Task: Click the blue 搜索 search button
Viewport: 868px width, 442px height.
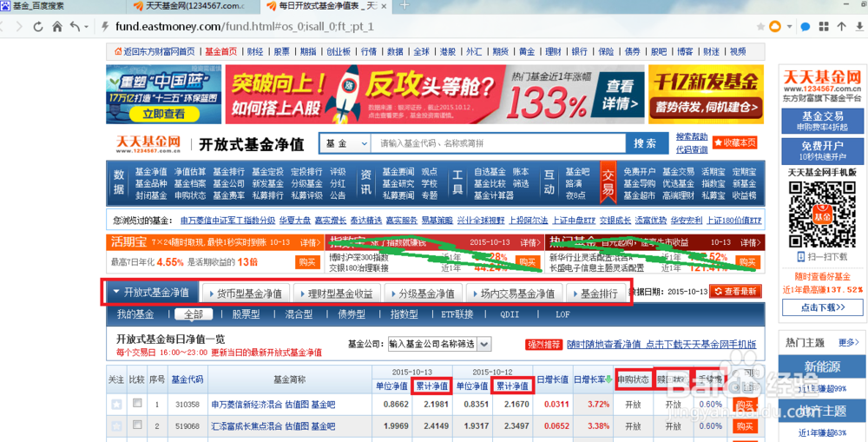Action: click(x=645, y=143)
